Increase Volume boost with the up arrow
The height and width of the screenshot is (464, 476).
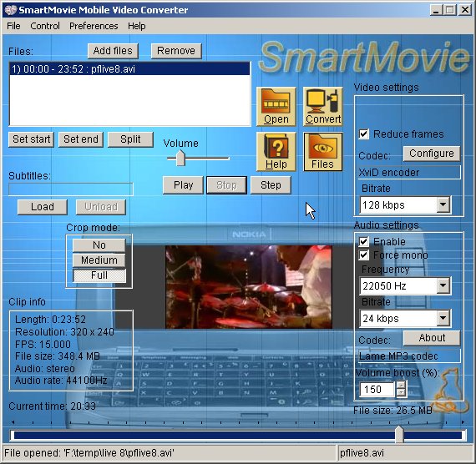pos(401,385)
